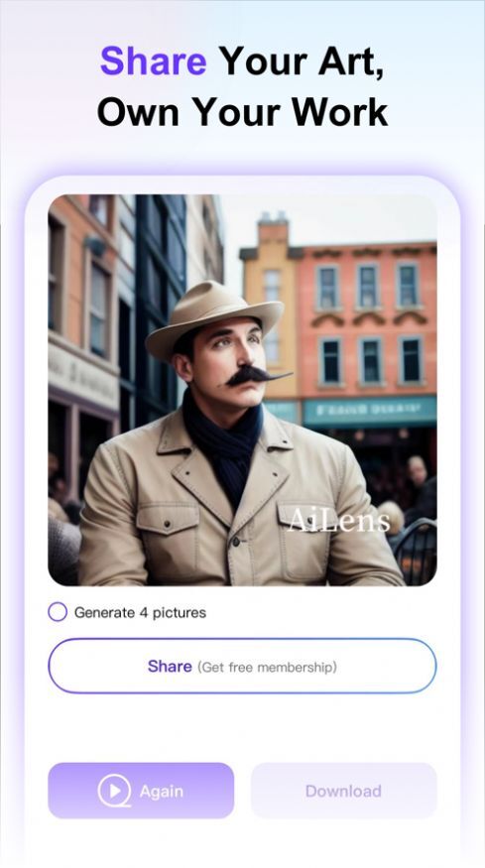Tap the Download button
Image resolution: width=485 pixels, height=868 pixels.
pos(344,791)
